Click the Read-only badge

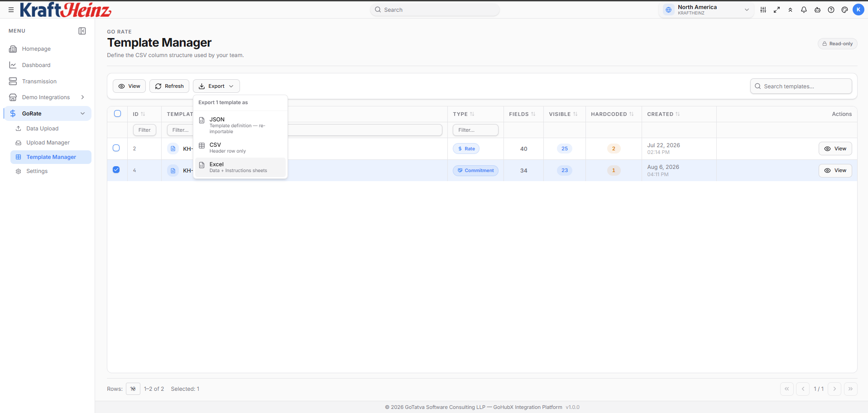pyautogui.click(x=837, y=44)
